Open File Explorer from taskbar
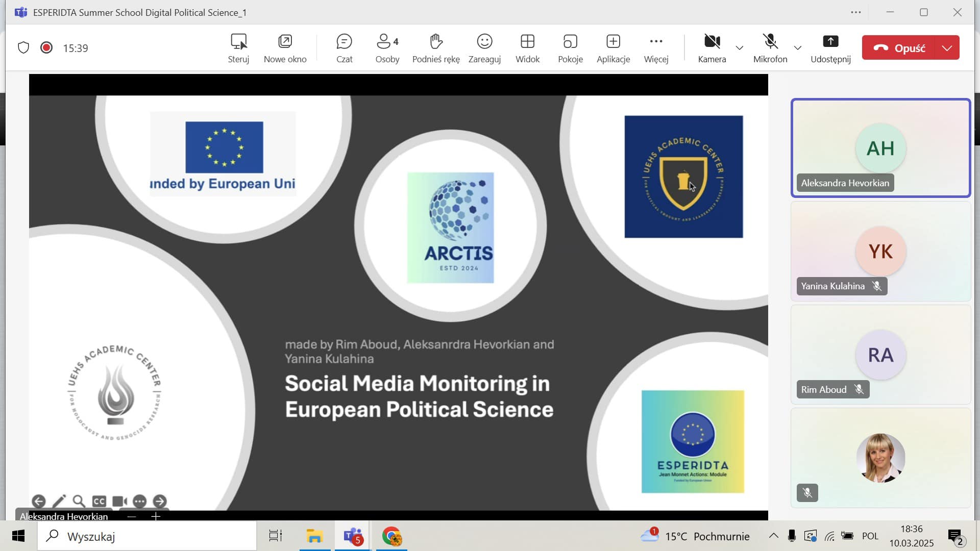Screen dimensions: 980x551 [x=314, y=536]
